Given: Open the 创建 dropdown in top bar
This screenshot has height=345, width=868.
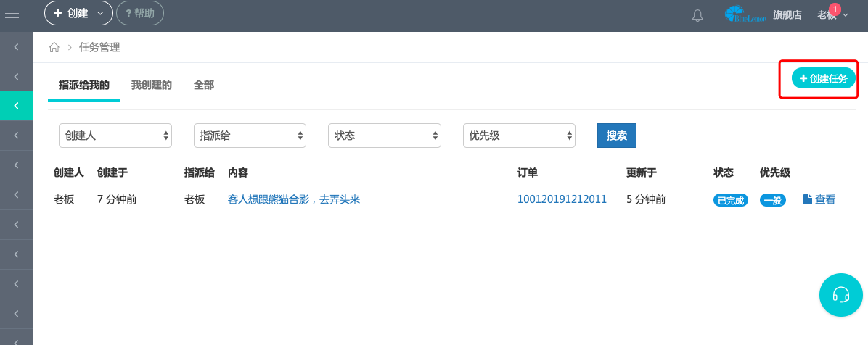Looking at the screenshot, I should 78,13.
